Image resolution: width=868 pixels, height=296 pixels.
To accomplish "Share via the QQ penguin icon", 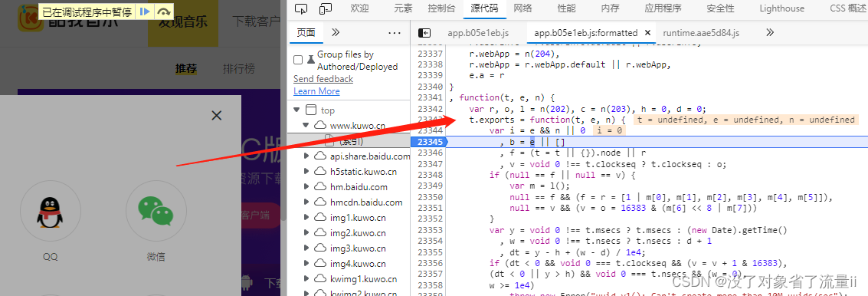I will pyautogui.click(x=51, y=210).
